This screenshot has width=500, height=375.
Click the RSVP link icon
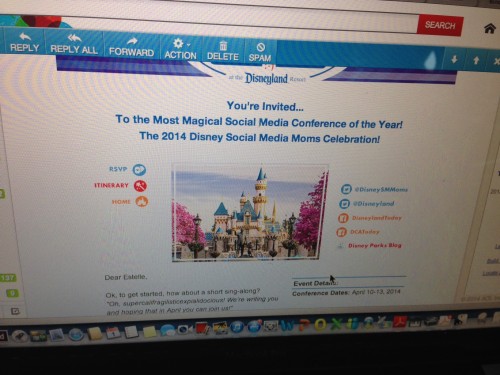(x=139, y=170)
